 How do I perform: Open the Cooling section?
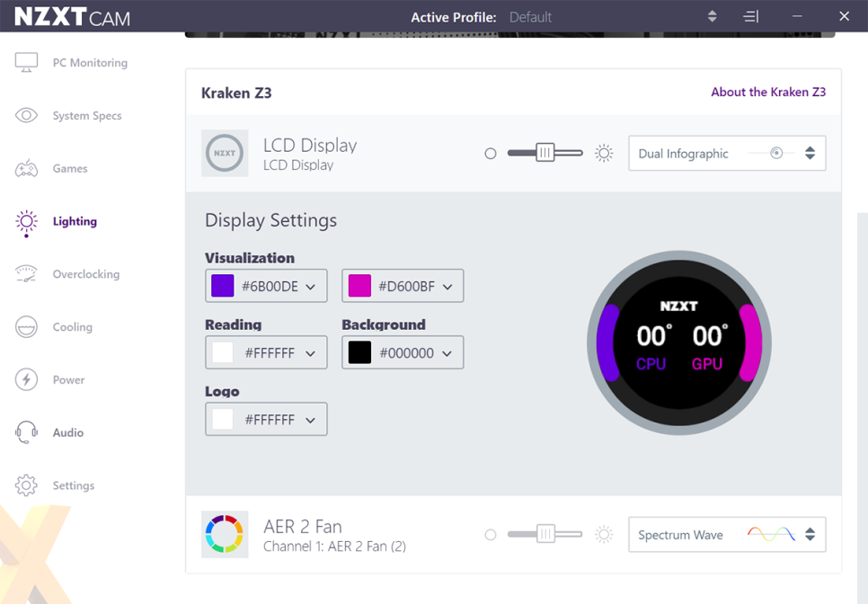pyautogui.click(x=73, y=326)
